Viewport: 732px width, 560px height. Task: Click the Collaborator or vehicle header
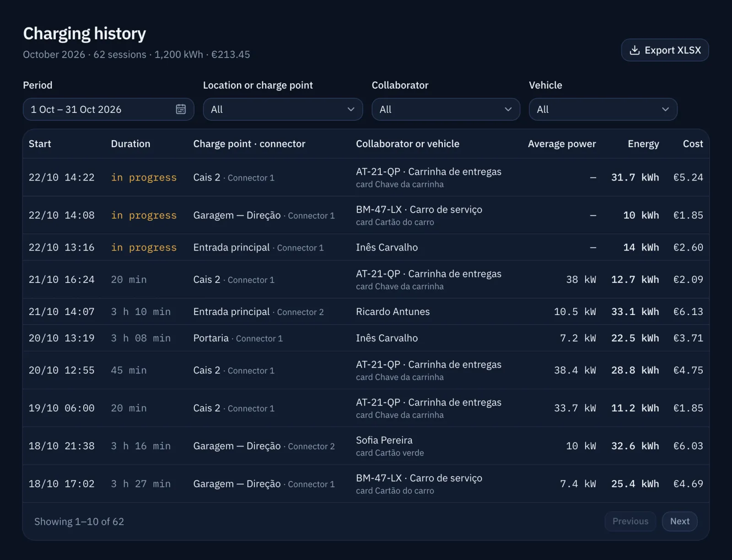tap(408, 144)
